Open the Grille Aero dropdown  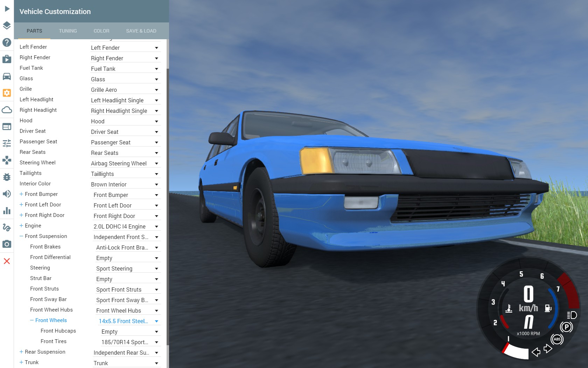125,90
